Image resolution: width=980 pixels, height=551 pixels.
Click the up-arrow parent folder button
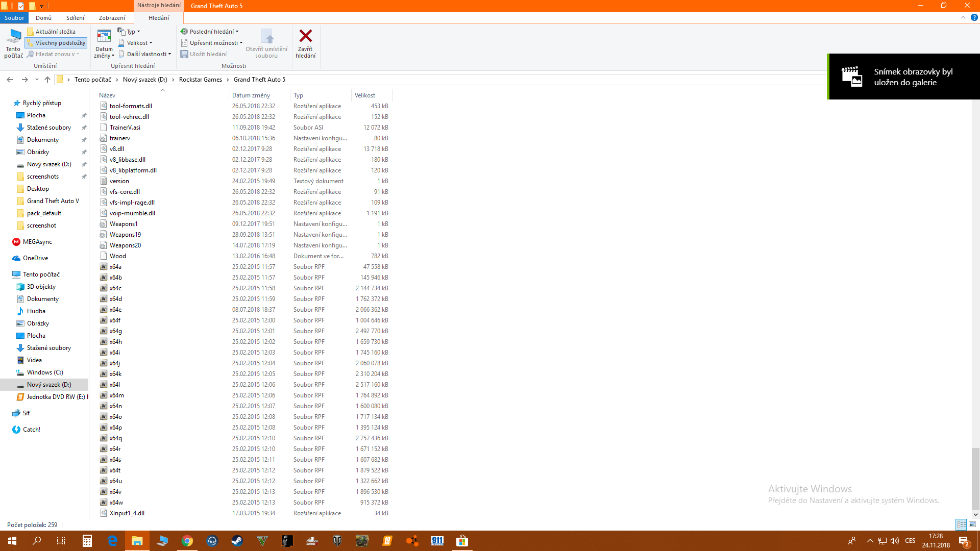[47, 80]
